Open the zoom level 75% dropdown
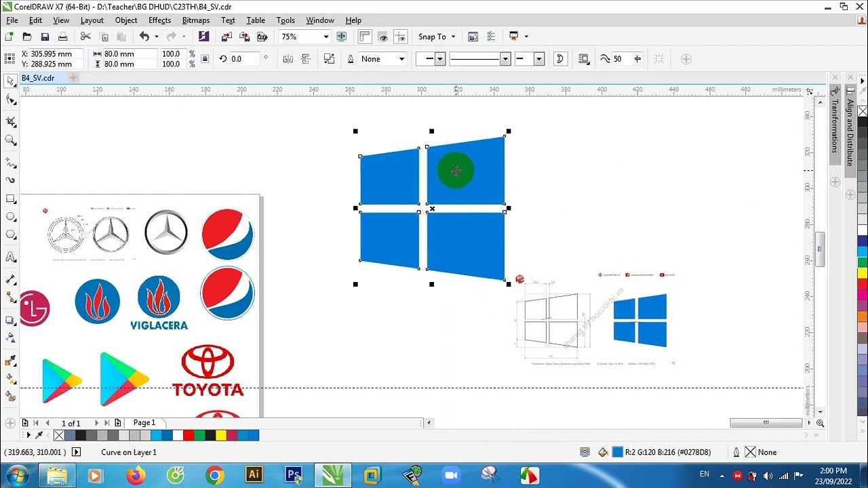Screen dimensions: 868x488 [326, 37]
